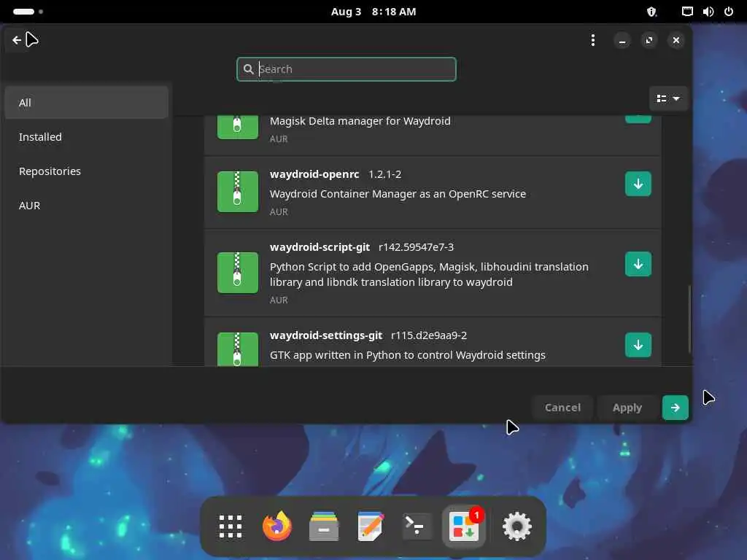The width and height of the screenshot is (747, 560).
Task: Click version r142.59547e7-3 text
Action: (x=416, y=247)
